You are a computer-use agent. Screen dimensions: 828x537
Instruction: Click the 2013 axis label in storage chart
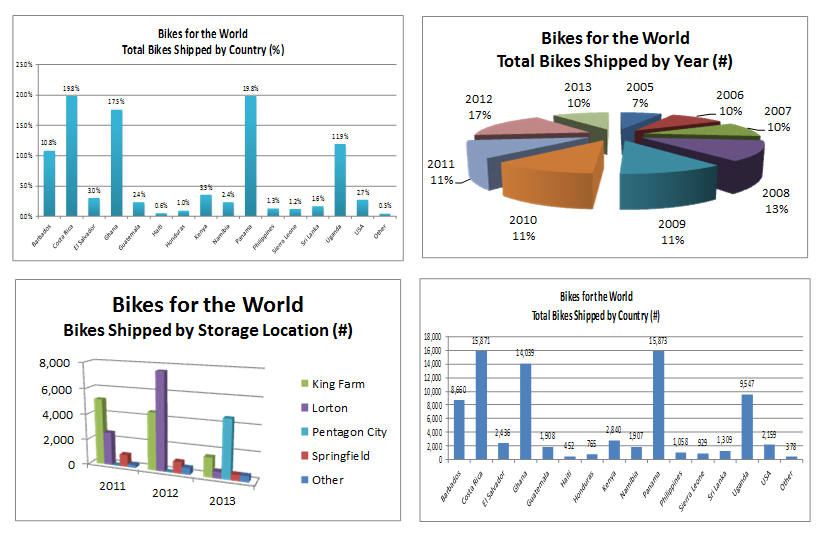click(222, 501)
